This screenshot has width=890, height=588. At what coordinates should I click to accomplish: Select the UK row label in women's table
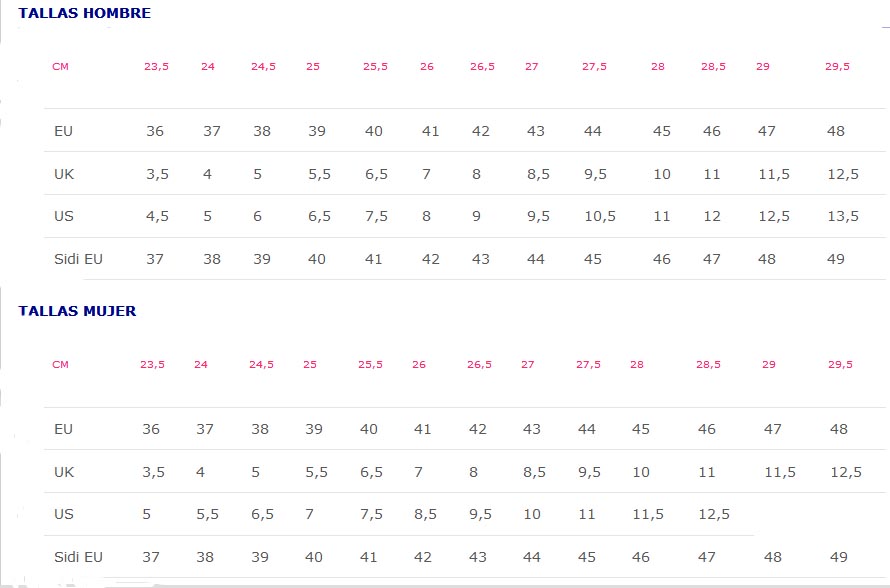tap(64, 472)
